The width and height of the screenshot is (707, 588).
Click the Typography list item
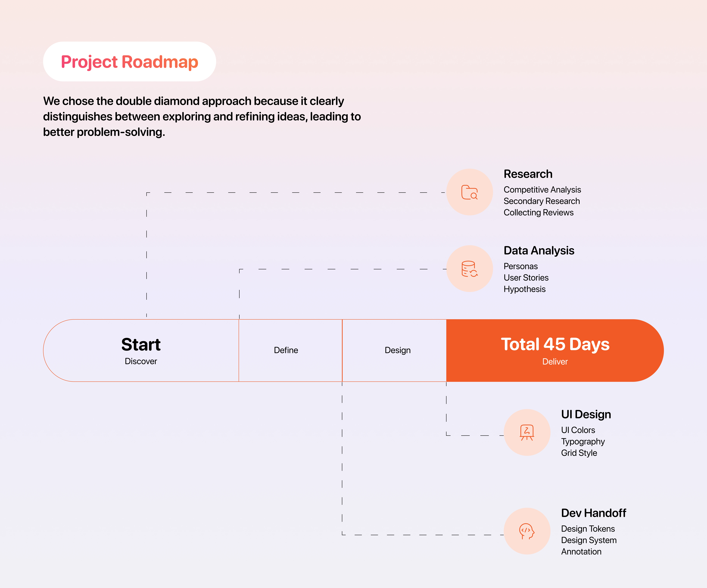click(583, 442)
